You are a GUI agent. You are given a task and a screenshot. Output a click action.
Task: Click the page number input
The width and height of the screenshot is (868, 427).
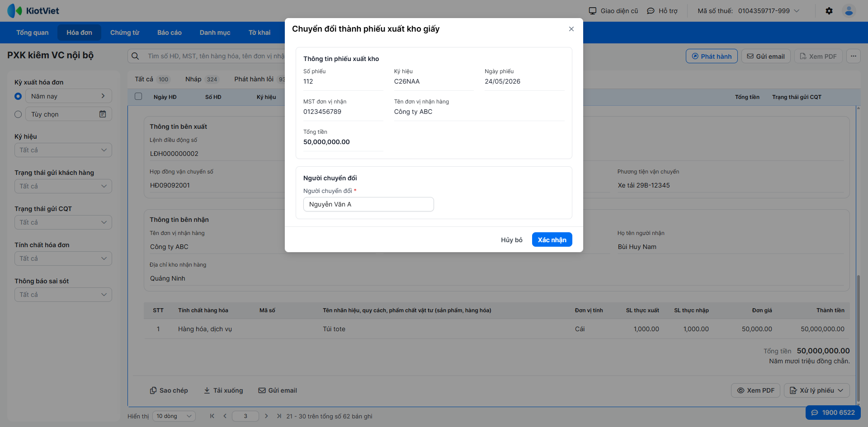245,416
